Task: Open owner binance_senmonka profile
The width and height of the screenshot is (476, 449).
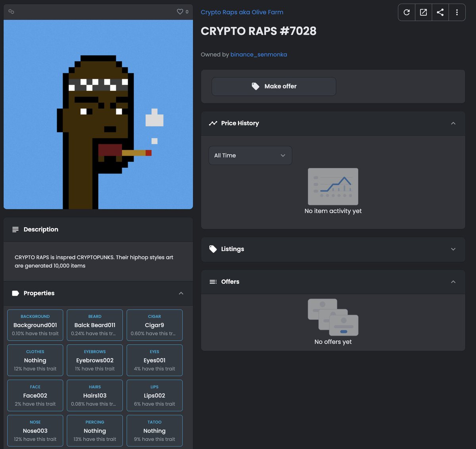Action: click(x=259, y=54)
